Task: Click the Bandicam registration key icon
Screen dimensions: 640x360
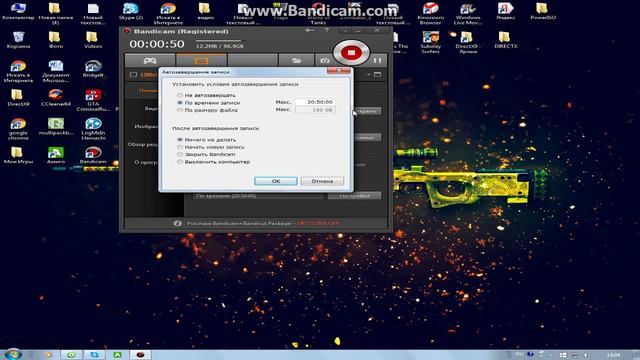Action: (309, 31)
